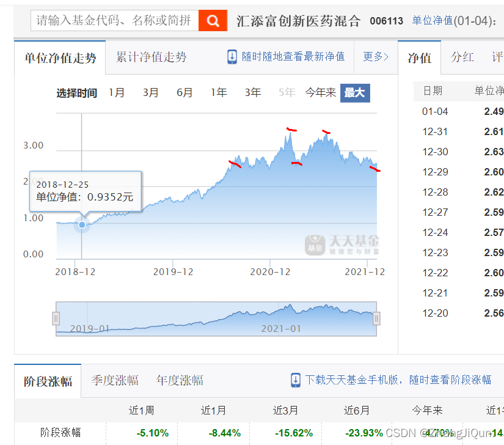Click the left handle of the range navigator

click(x=56, y=318)
